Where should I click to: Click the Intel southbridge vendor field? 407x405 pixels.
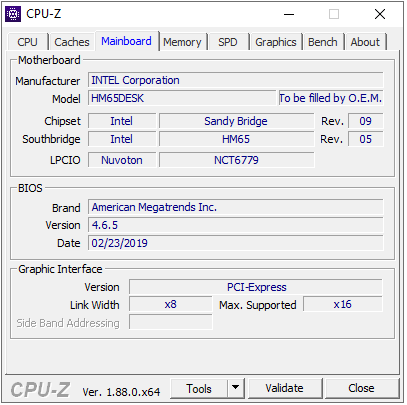click(x=122, y=139)
